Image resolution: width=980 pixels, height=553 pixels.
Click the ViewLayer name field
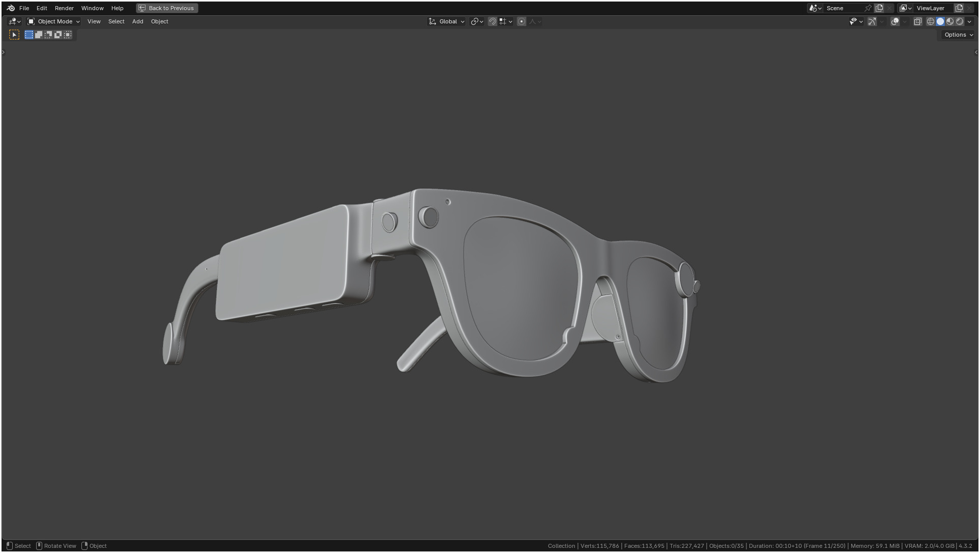(934, 8)
